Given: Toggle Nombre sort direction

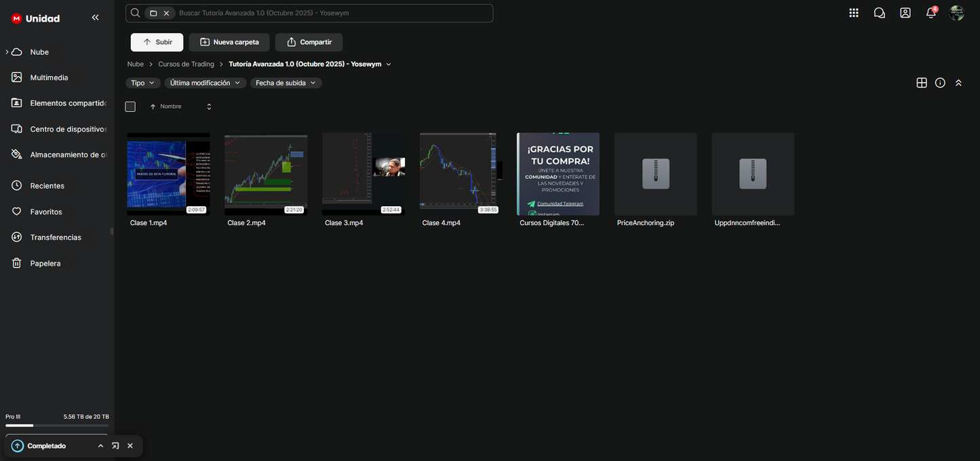Looking at the screenshot, I should click(209, 106).
